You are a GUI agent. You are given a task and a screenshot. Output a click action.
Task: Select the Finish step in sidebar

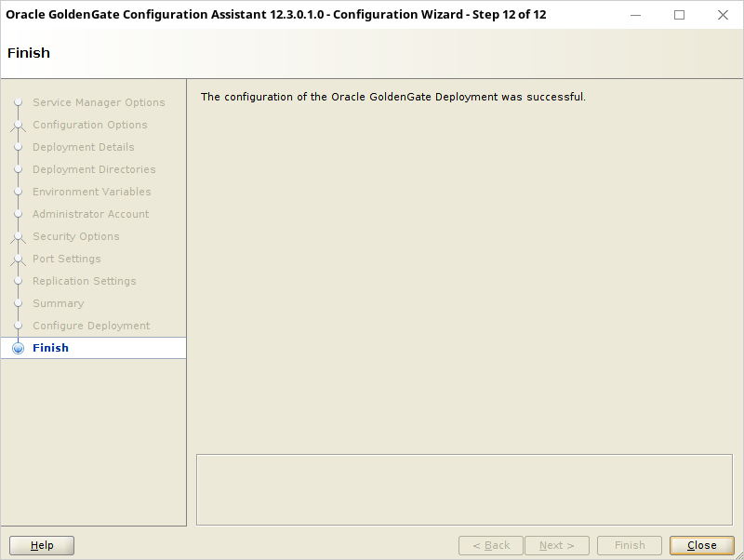(94, 348)
